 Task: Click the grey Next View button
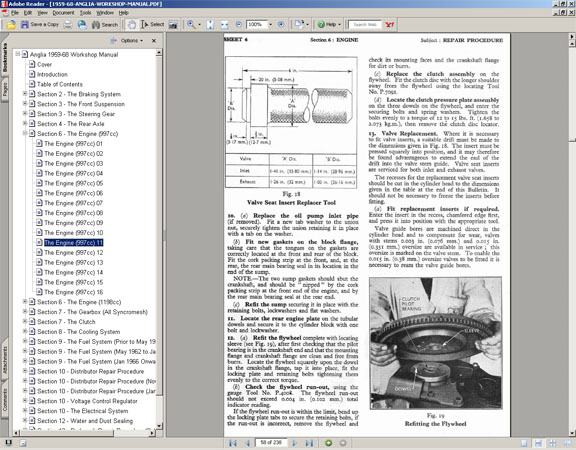(343, 443)
